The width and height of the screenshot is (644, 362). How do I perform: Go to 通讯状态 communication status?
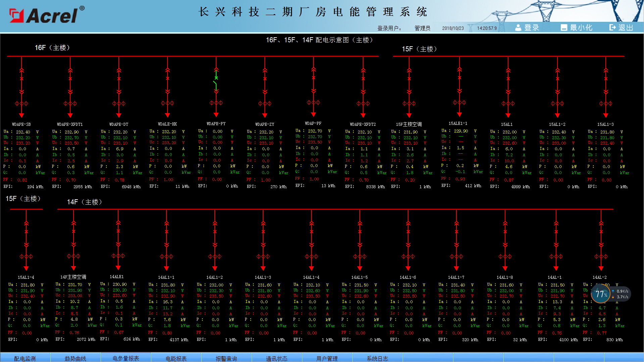[x=277, y=358]
